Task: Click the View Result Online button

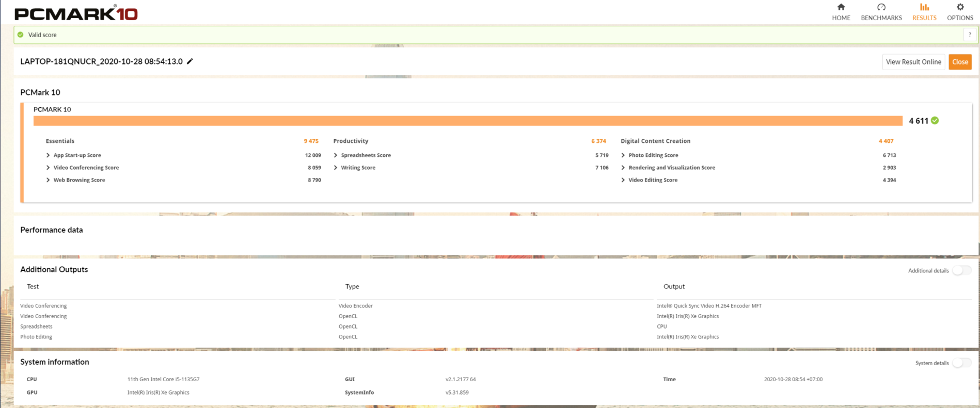Action: tap(913, 62)
